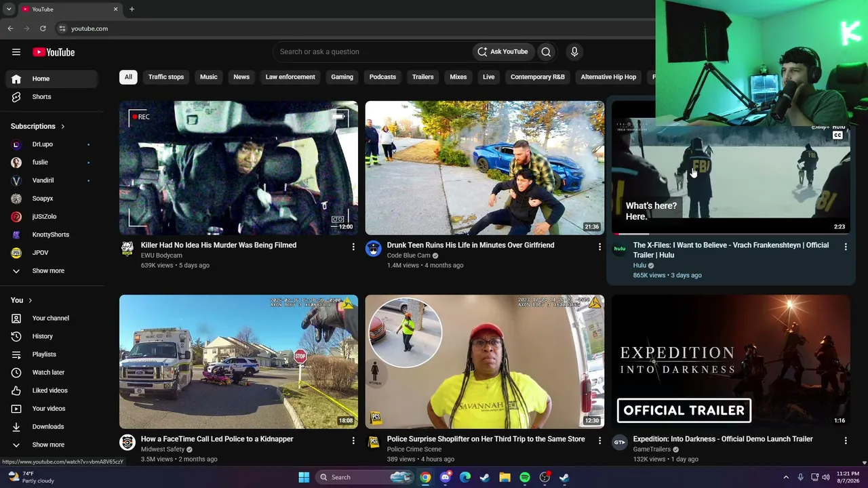Open the GameTrailers channel avatar
This screenshot has height=488, width=868.
pyautogui.click(x=620, y=443)
